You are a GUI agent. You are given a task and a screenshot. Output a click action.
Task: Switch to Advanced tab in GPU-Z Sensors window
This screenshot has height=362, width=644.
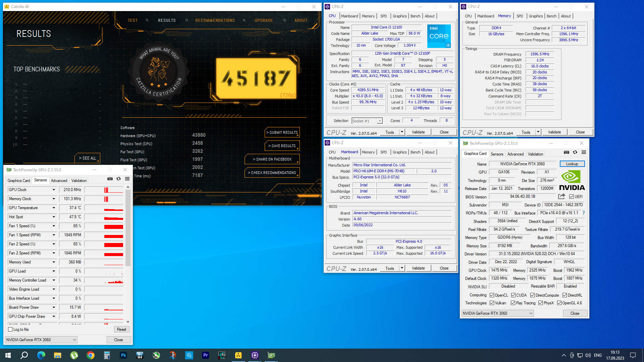point(59,181)
